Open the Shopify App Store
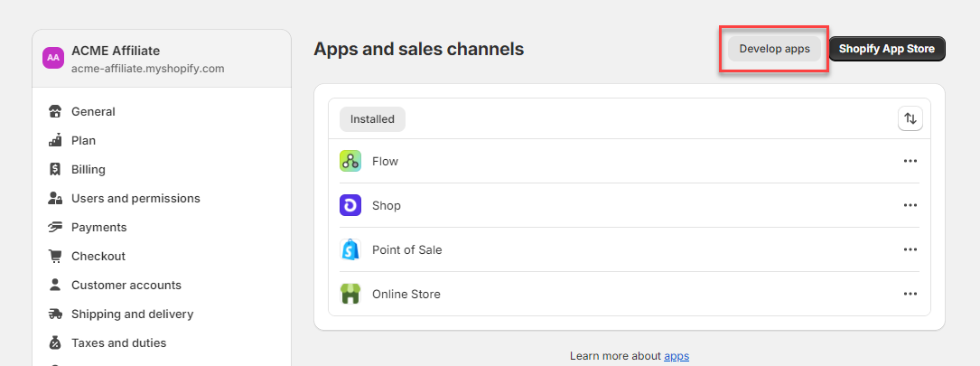Screen dimensions: 980x366 pos(887,49)
